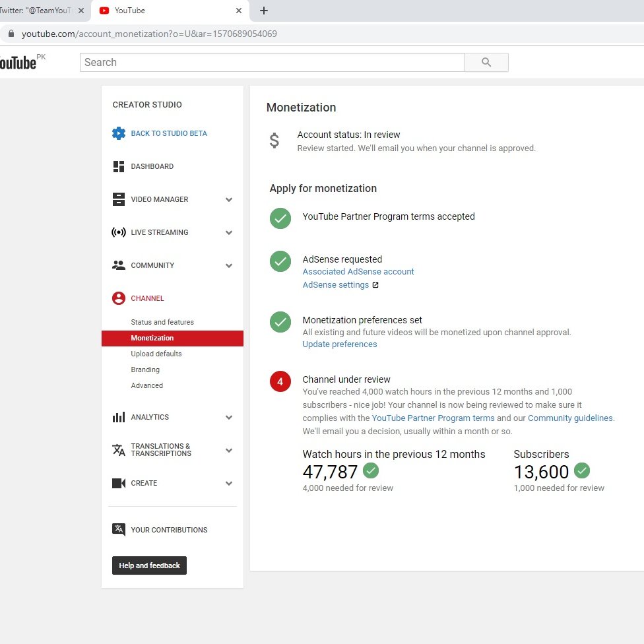The width and height of the screenshot is (644, 644).
Task: Click the green check beside Partner Program terms
Action: click(280, 218)
